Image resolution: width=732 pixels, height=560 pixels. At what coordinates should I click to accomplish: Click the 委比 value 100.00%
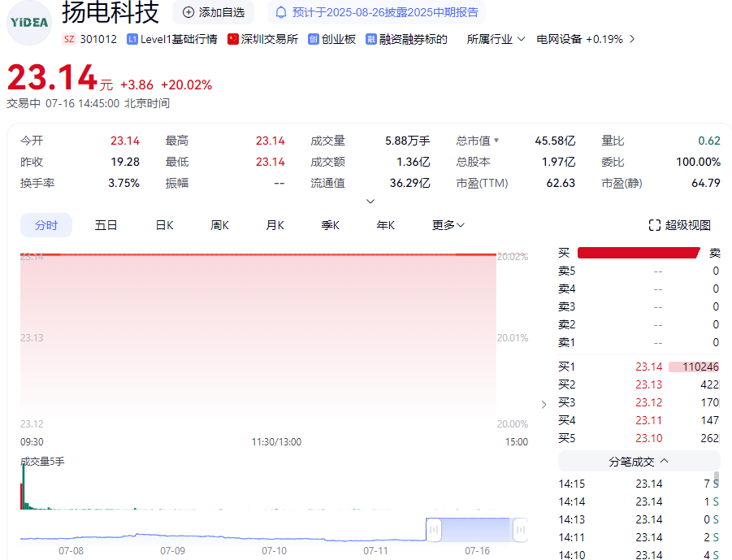(x=699, y=162)
